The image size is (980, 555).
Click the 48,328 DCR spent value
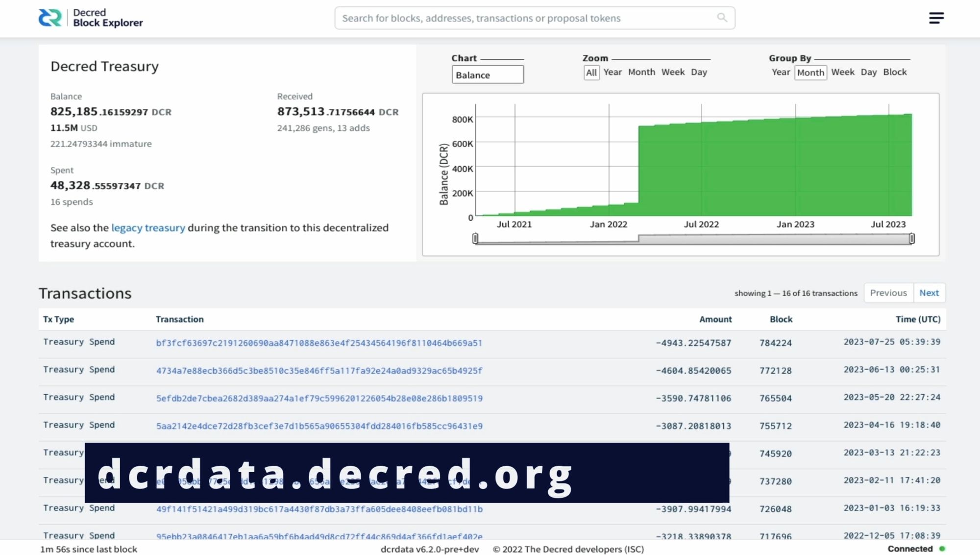coord(107,185)
